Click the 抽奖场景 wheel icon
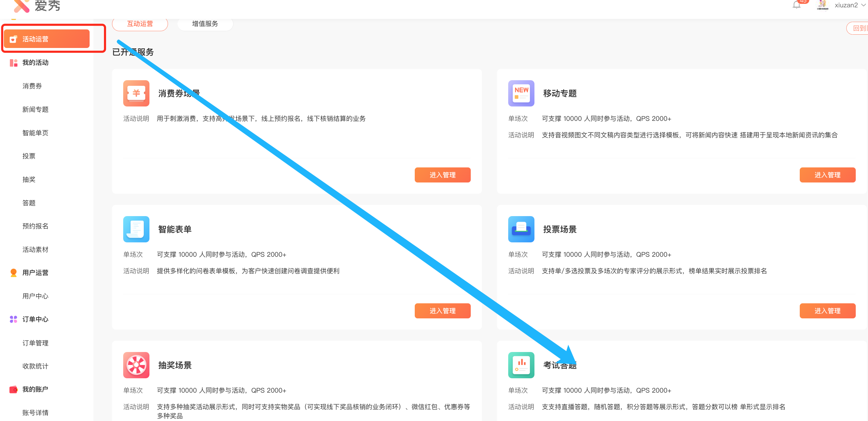Screen dimensions: 868x421 tap(136, 365)
